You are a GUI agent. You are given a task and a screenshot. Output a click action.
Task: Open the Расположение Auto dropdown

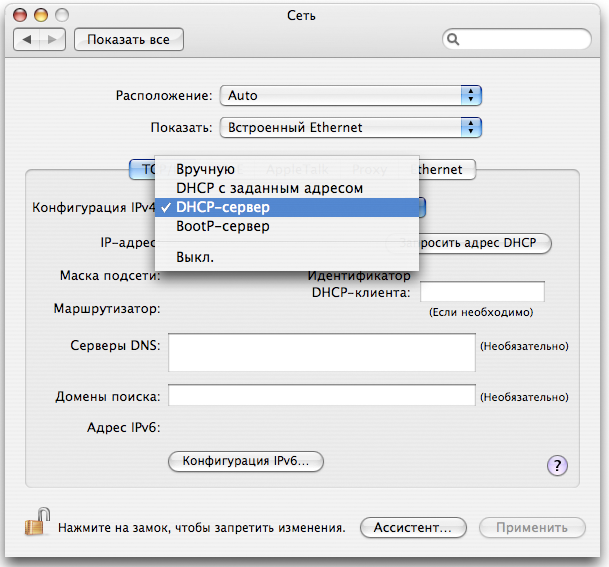coord(351,96)
